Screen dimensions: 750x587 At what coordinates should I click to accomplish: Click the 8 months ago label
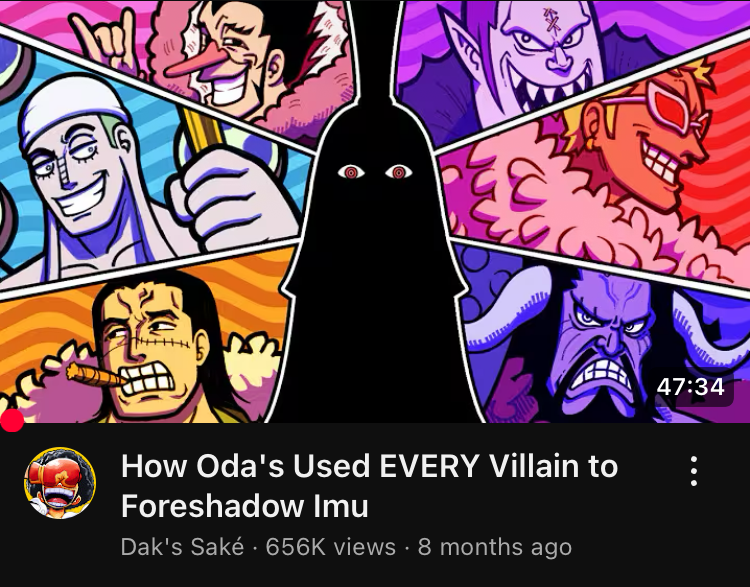pyautogui.click(x=495, y=547)
